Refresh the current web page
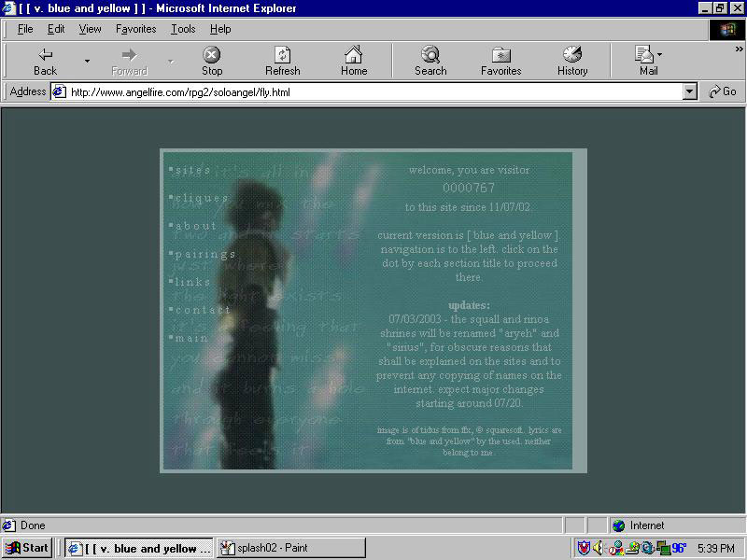The width and height of the screenshot is (747, 560). [x=283, y=62]
